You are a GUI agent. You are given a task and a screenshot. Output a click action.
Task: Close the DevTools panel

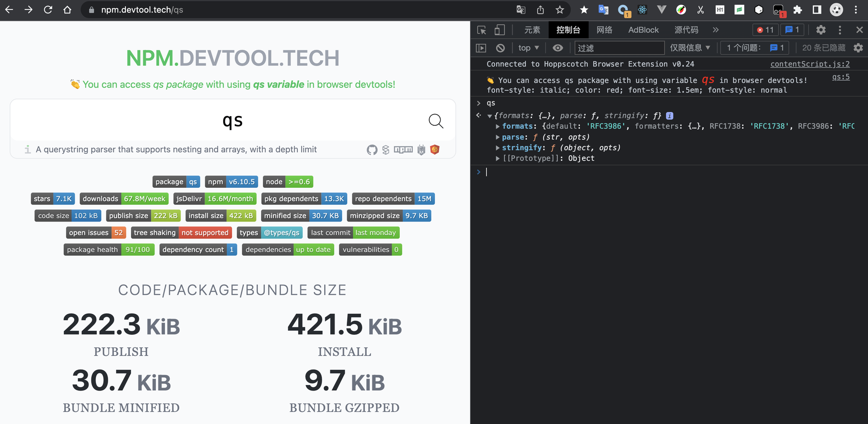(x=859, y=30)
